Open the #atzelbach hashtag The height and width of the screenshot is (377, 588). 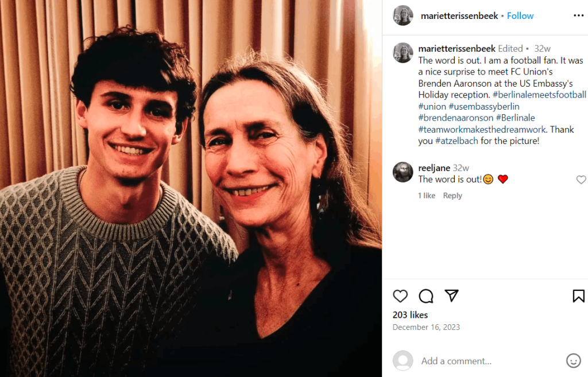pos(457,141)
